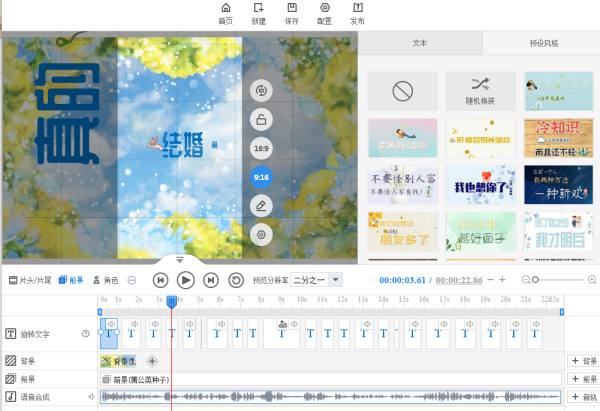The image size is (600, 411).
Task: Mute the 语音合成 audio track
Action: pyautogui.click(x=91, y=397)
